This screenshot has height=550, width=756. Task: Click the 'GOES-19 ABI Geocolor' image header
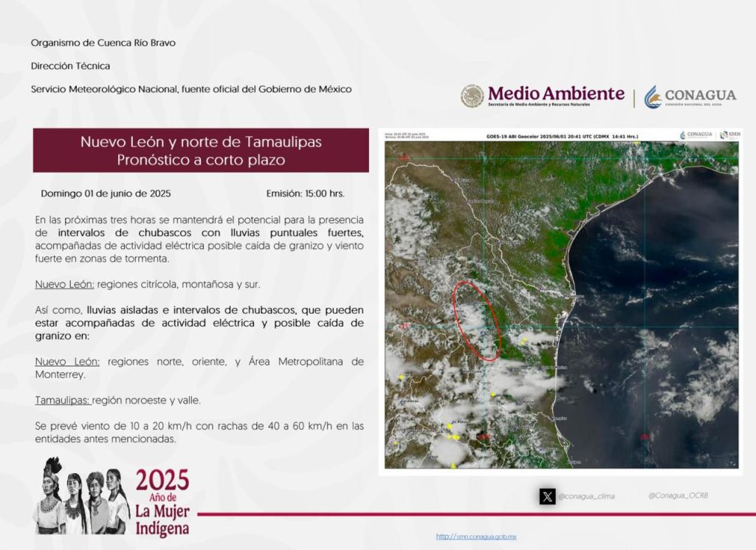pyautogui.click(x=562, y=137)
